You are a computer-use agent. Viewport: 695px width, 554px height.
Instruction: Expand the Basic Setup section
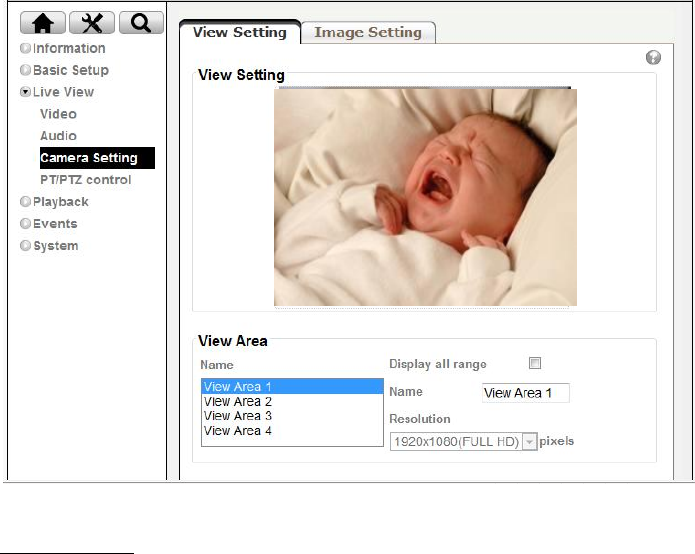65,70
